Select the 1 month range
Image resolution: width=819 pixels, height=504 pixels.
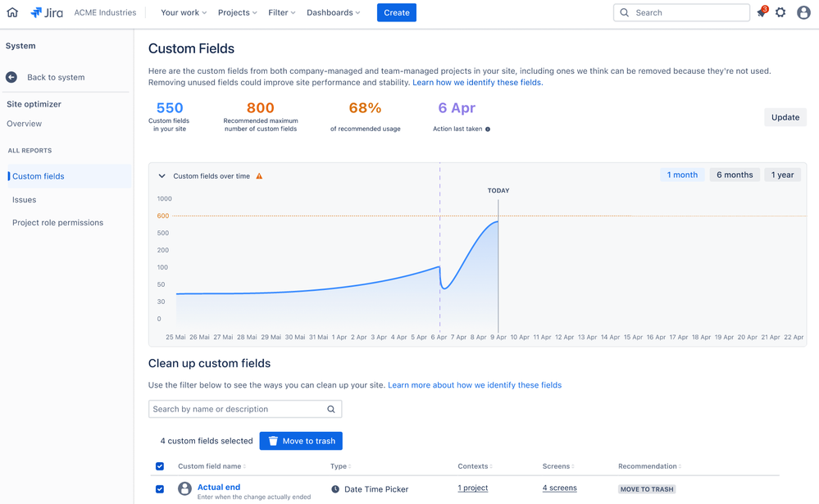tap(682, 175)
